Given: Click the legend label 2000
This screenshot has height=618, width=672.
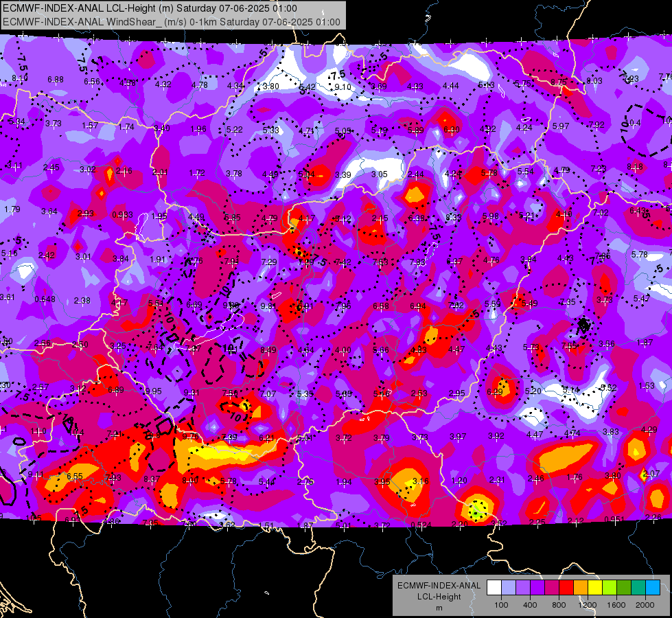Looking at the screenshot, I should [x=645, y=605].
